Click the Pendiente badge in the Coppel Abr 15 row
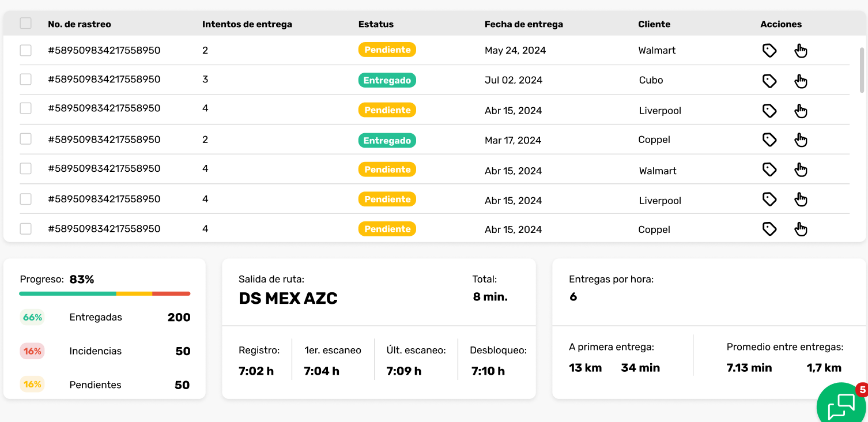Image resolution: width=868 pixels, height=422 pixels. click(x=387, y=229)
